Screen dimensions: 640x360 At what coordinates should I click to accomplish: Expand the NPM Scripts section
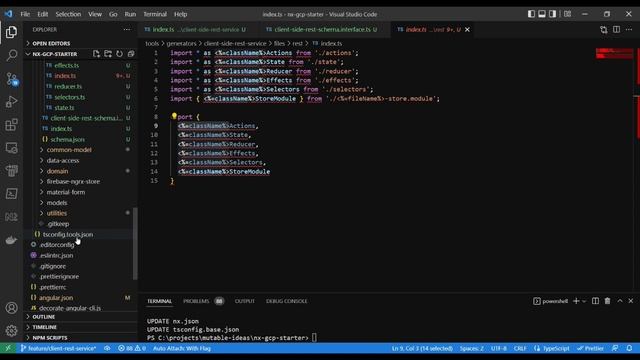click(x=81, y=338)
